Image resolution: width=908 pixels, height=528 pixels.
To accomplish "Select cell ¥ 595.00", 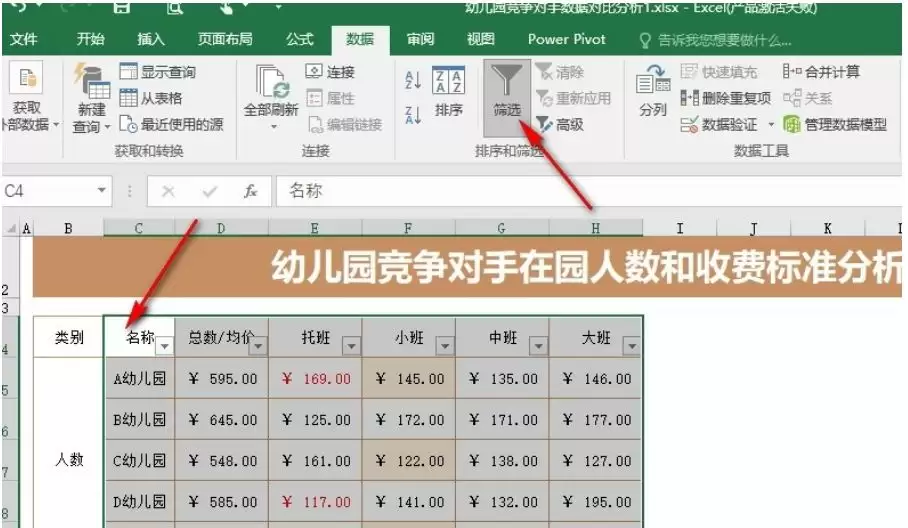I will [x=222, y=379].
